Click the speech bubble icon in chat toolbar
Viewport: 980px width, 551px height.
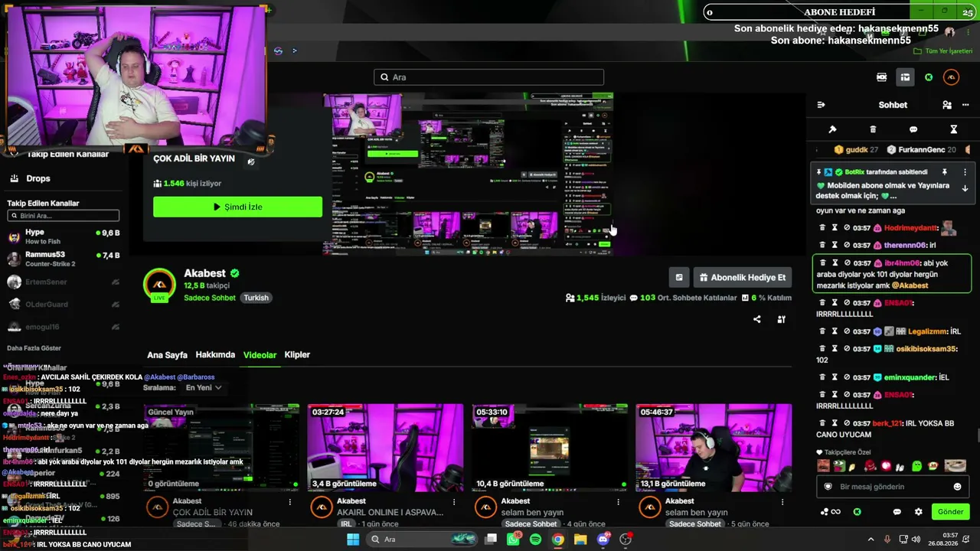coord(913,129)
